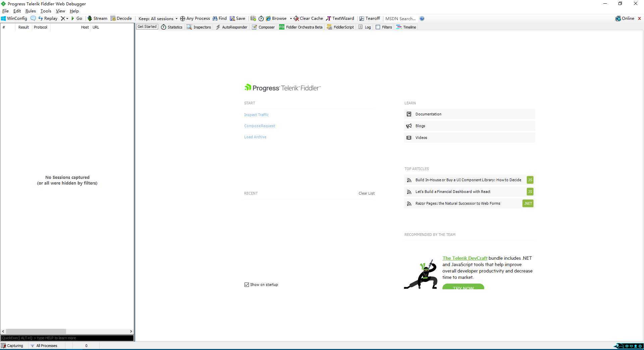Switch to the Get Started tab
Image resolution: width=644 pixels, height=350 pixels.
147,27
